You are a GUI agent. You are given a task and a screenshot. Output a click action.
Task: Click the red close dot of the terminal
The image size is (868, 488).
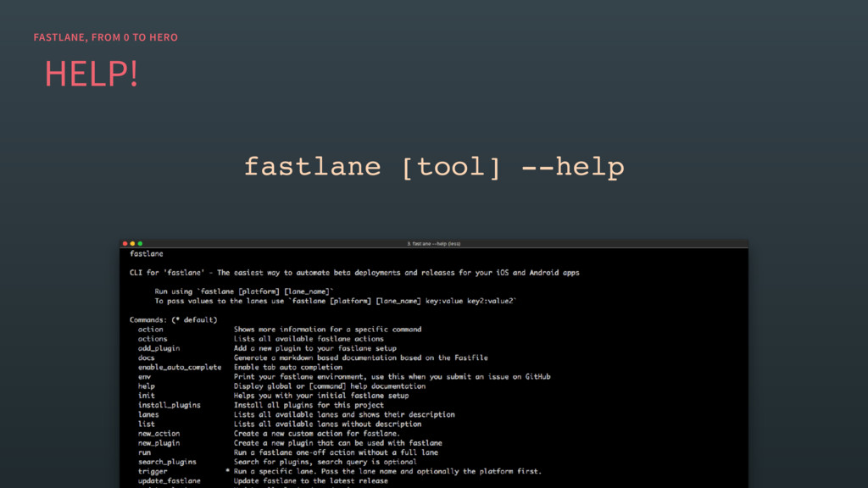tap(125, 243)
